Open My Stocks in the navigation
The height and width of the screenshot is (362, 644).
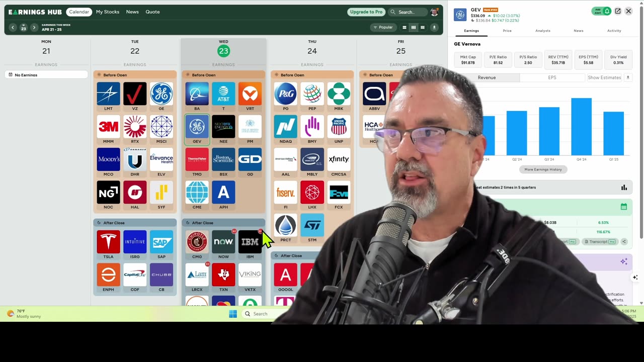[x=108, y=12]
